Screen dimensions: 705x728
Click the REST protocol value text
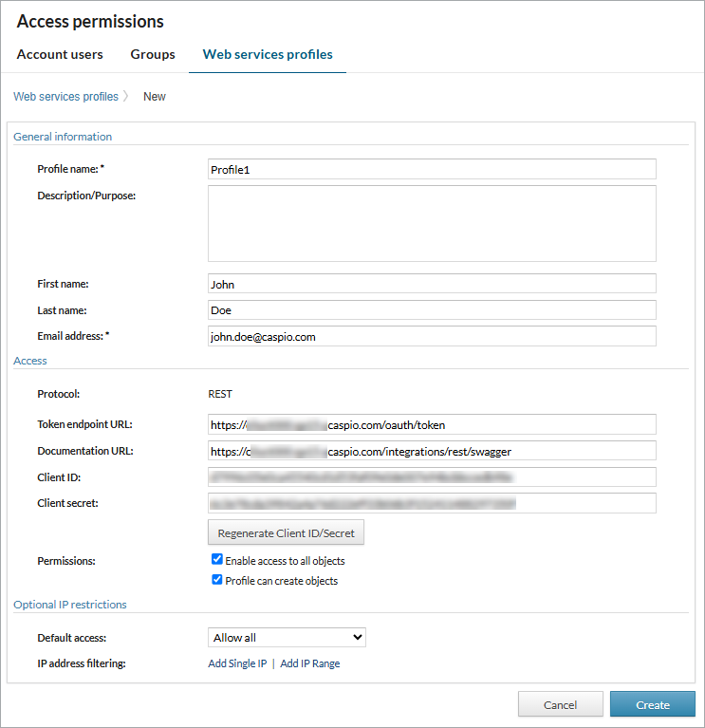pyautogui.click(x=220, y=394)
